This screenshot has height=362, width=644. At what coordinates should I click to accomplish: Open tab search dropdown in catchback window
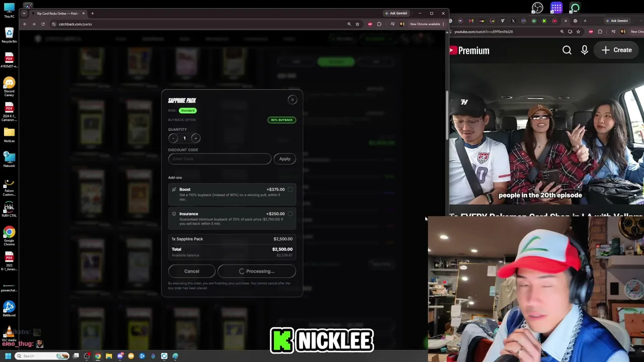[x=24, y=13]
